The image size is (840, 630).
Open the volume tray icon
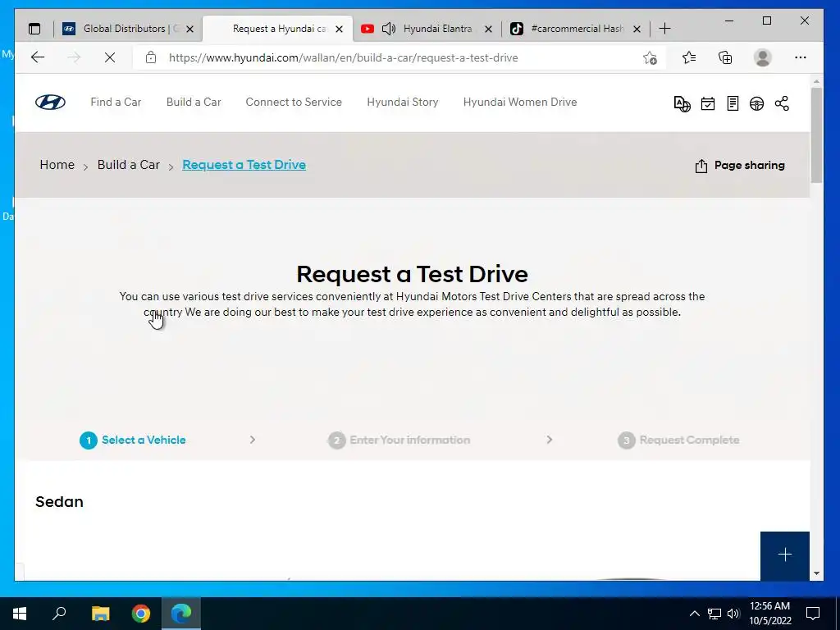[733, 614]
